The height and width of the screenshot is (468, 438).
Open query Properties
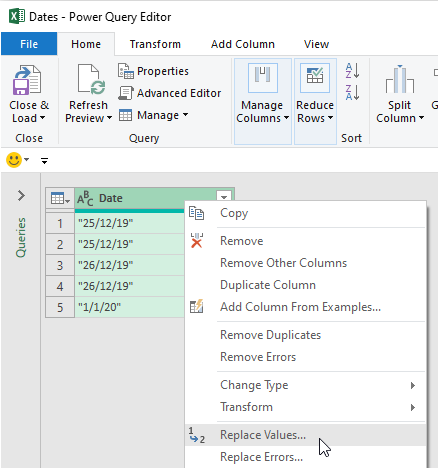tap(153, 71)
